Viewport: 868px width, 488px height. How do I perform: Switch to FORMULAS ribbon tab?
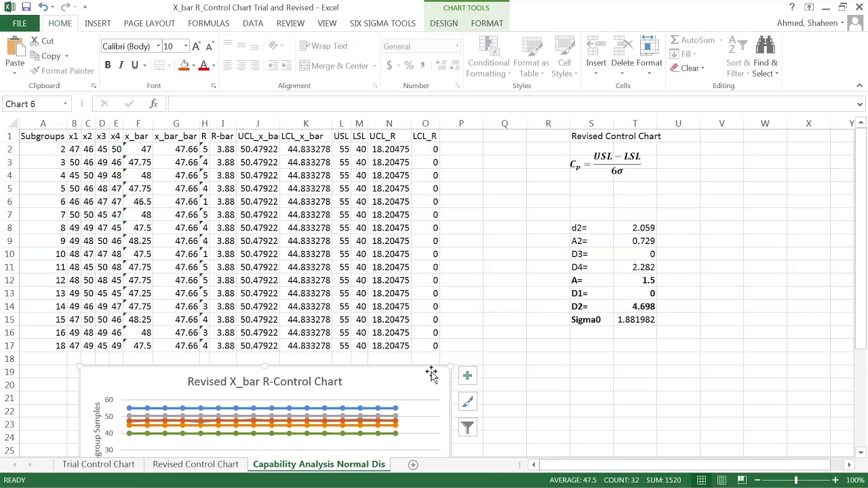click(208, 23)
